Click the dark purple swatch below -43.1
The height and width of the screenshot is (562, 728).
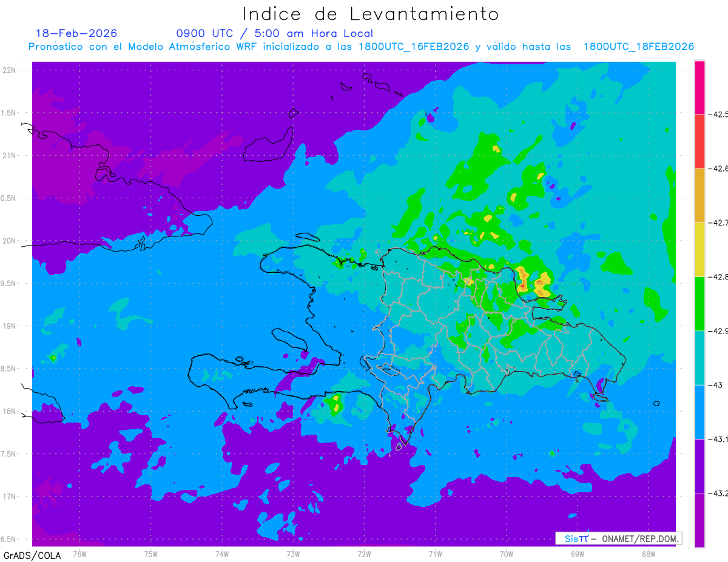[x=699, y=466]
